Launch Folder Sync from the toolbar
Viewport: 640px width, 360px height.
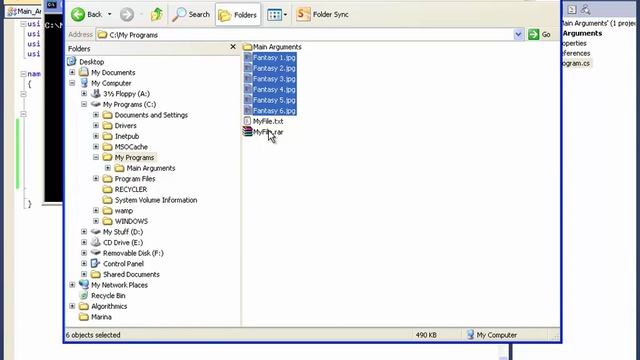pyautogui.click(x=322, y=14)
